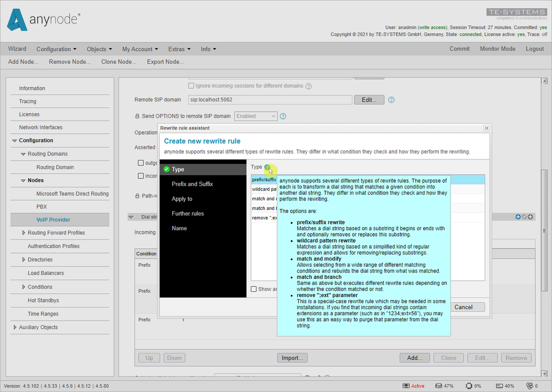The height and width of the screenshot is (392, 552).
Task: Collapse the Routing Domains tree node
Action: [x=23, y=154]
